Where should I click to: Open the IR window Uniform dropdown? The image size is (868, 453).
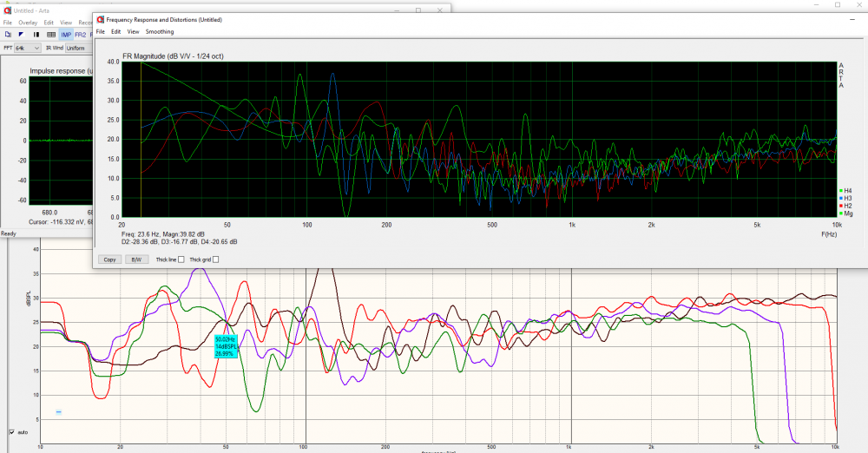click(76, 48)
